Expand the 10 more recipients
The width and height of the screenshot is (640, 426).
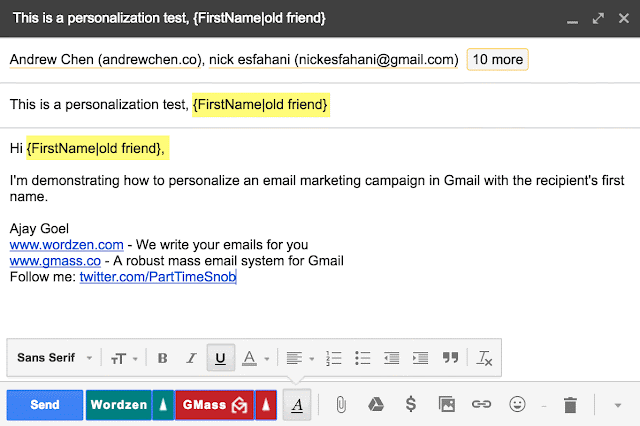(497, 59)
